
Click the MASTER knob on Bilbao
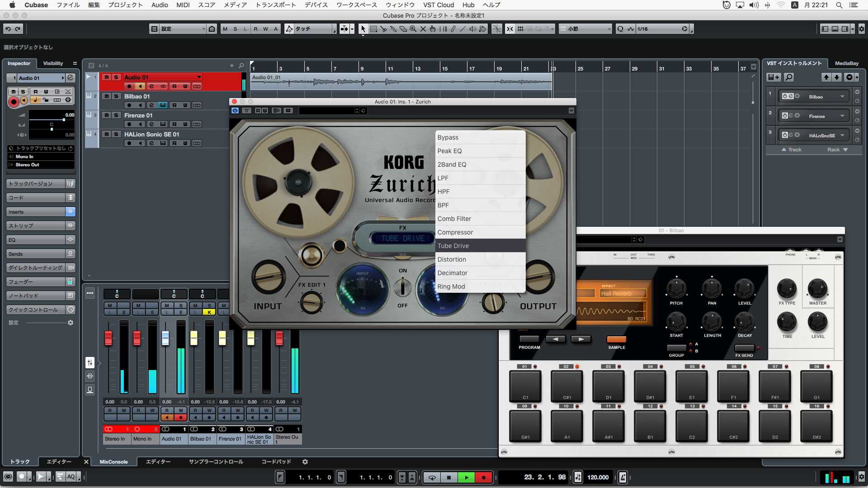point(817,289)
